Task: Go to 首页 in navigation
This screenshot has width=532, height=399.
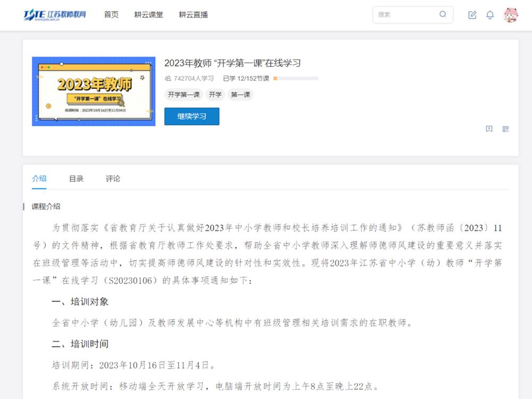Action: (111, 15)
